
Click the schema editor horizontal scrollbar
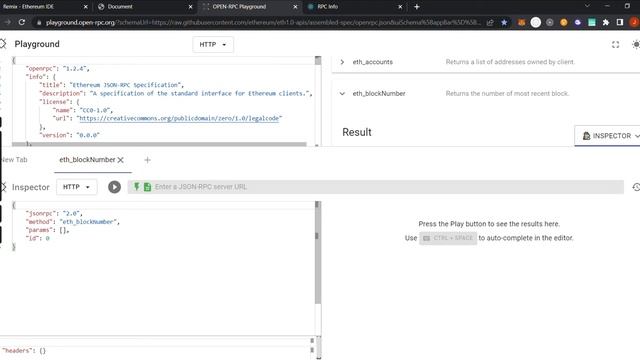159,144
